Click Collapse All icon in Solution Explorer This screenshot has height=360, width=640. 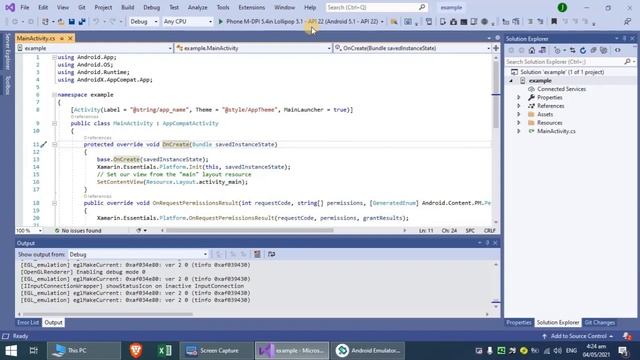(x=593, y=51)
